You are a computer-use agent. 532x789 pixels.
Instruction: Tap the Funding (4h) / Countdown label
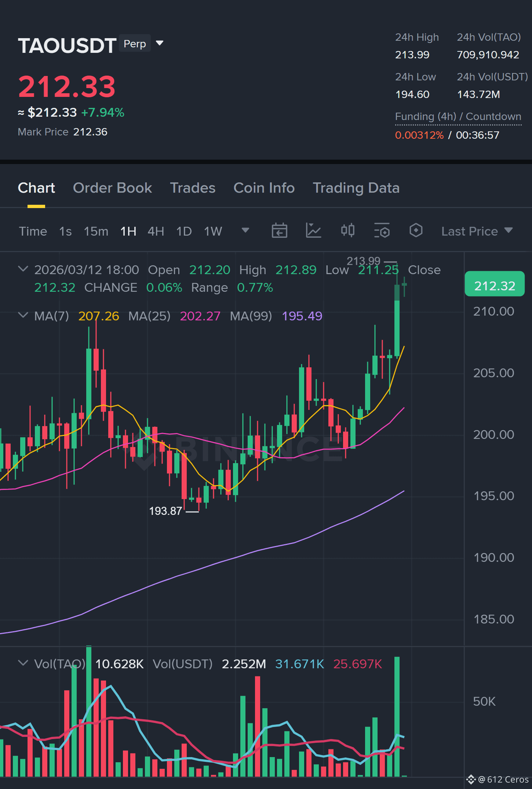click(458, 116)
